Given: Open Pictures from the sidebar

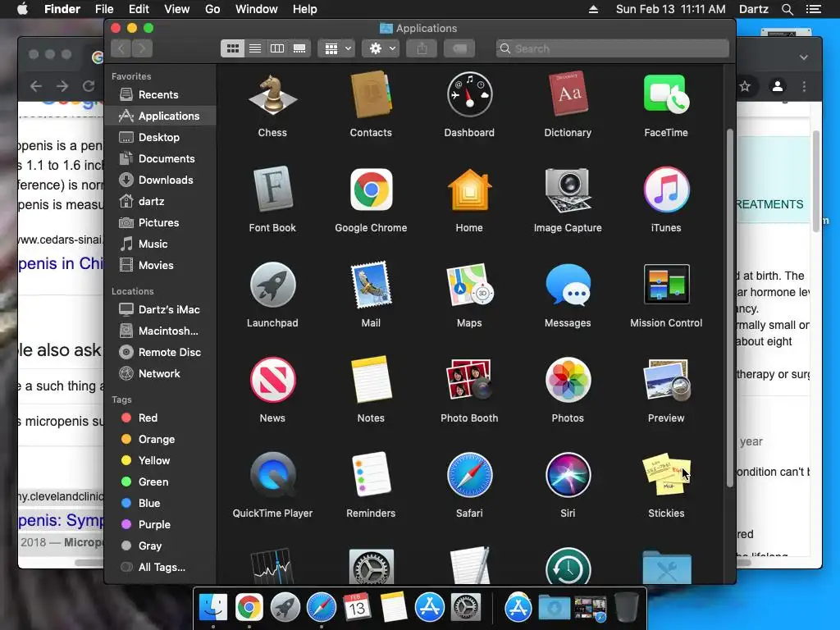Looking at the screenshot, I should point(160,223).
